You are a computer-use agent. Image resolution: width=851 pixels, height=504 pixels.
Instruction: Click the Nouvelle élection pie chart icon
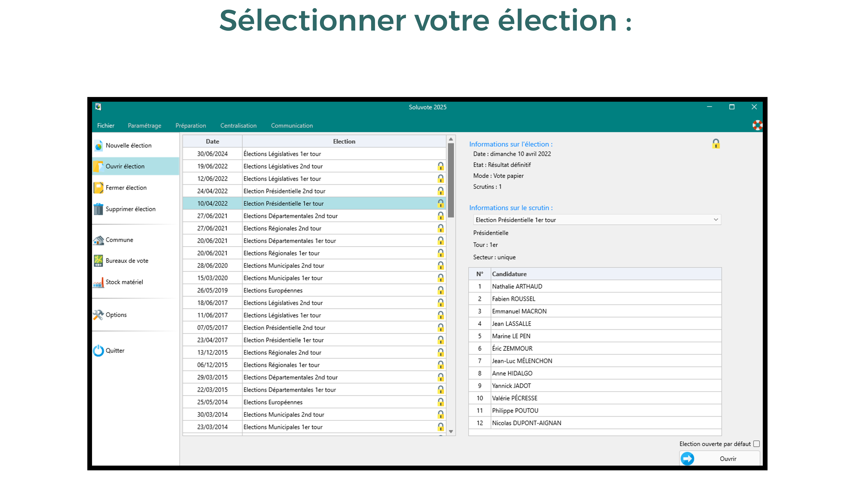point(98,146)
